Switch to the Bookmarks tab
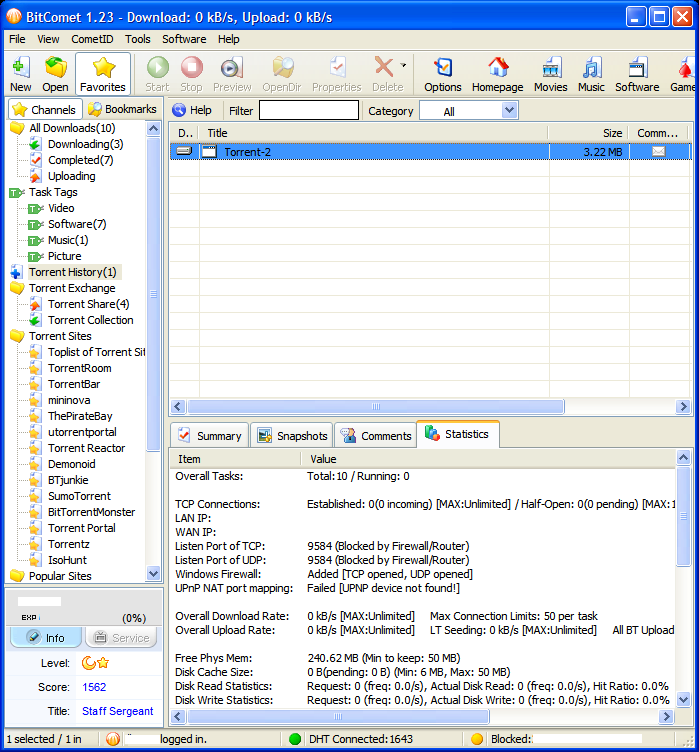The image size is (699, 752). tap(123, 109)
